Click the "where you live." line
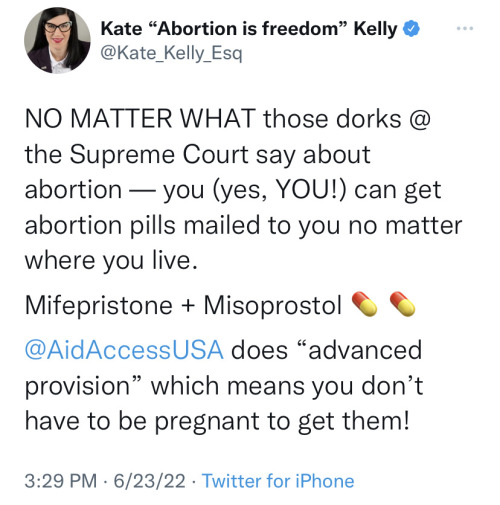This screenshot has width=500, height=505. [x=111, y=261]
